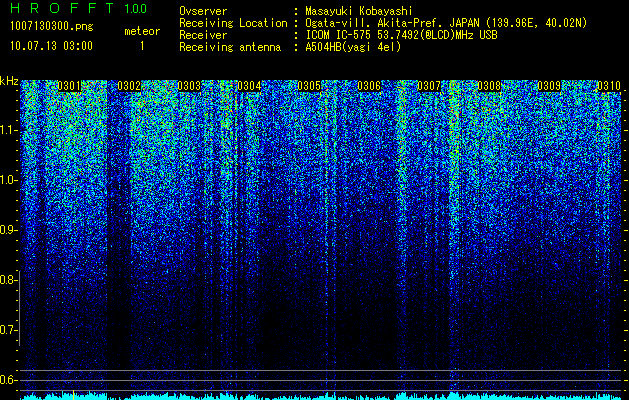Click the 0307 time marker
The height and width of the screenshot is (400, 629).
(x=429, y=86)
